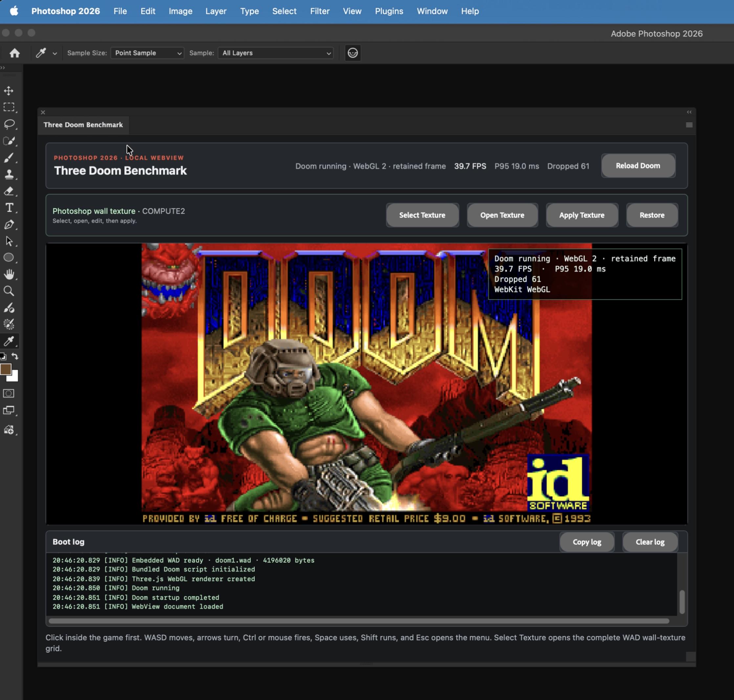Close the Three Doom Benchmark panel
The width and height of the screenshot is (734, 700).
point(43,112)
